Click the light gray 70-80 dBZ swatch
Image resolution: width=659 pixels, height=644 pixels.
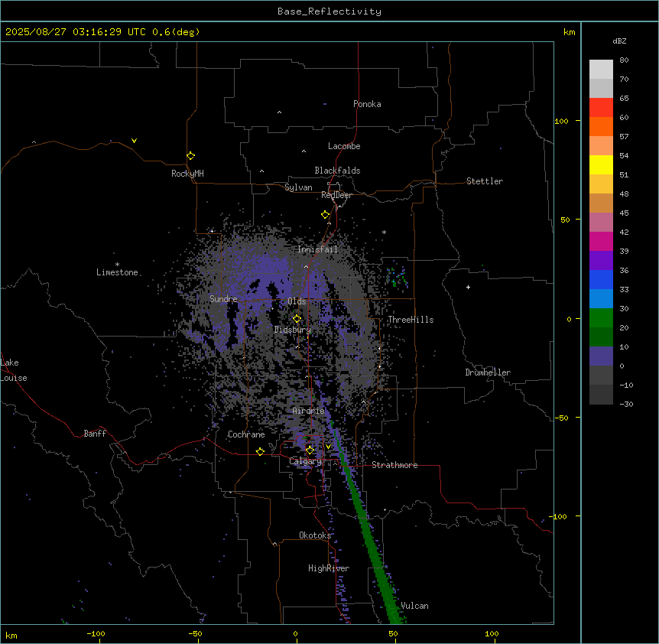[601, 70]
